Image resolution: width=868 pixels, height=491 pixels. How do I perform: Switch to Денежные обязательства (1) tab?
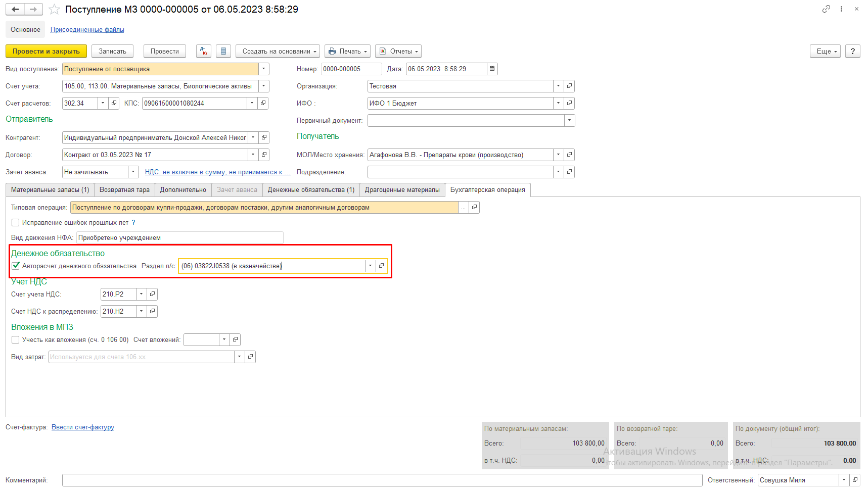point(311,190)
